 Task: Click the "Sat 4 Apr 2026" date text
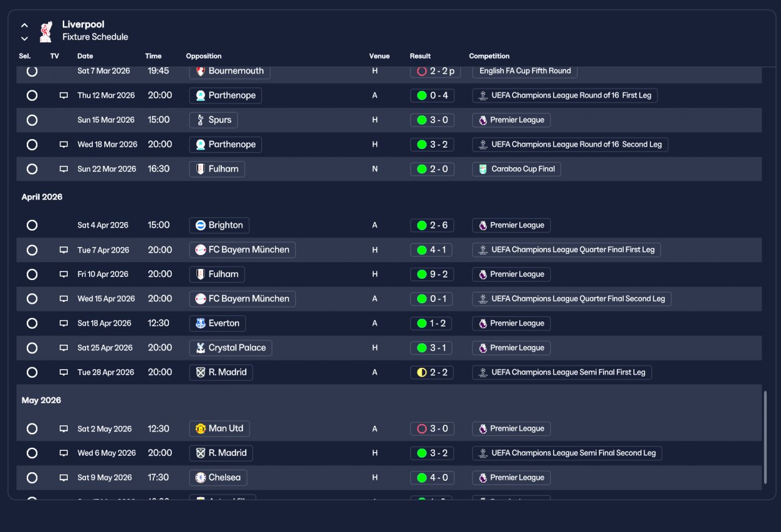coord(103,225)
